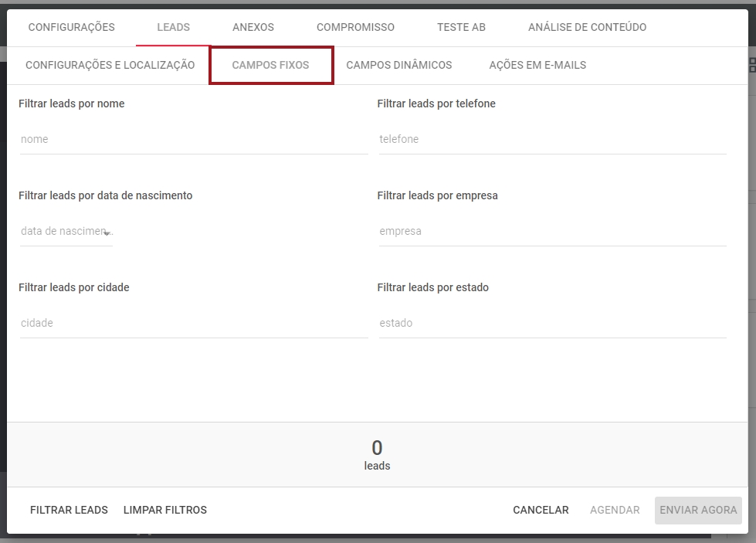Open the Teste AB tab
756x543 pixels.
pyautogui.click(x=461, y=27)
